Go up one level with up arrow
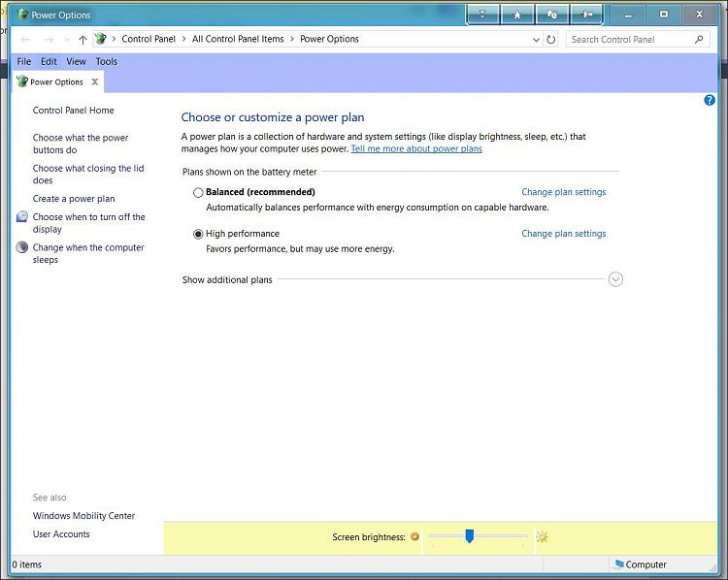This screenshot has height=580, width=728. 83,40
